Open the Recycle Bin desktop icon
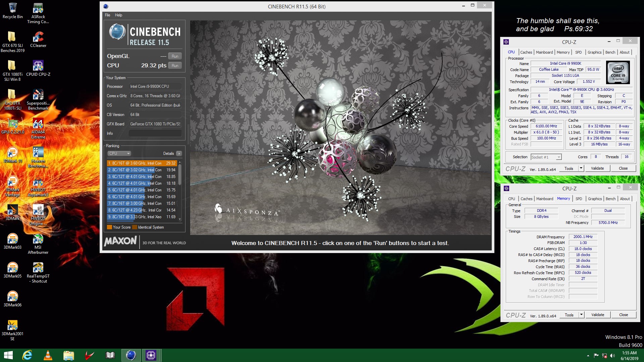The width and height of the screenshot is (644, 362). 13,11
